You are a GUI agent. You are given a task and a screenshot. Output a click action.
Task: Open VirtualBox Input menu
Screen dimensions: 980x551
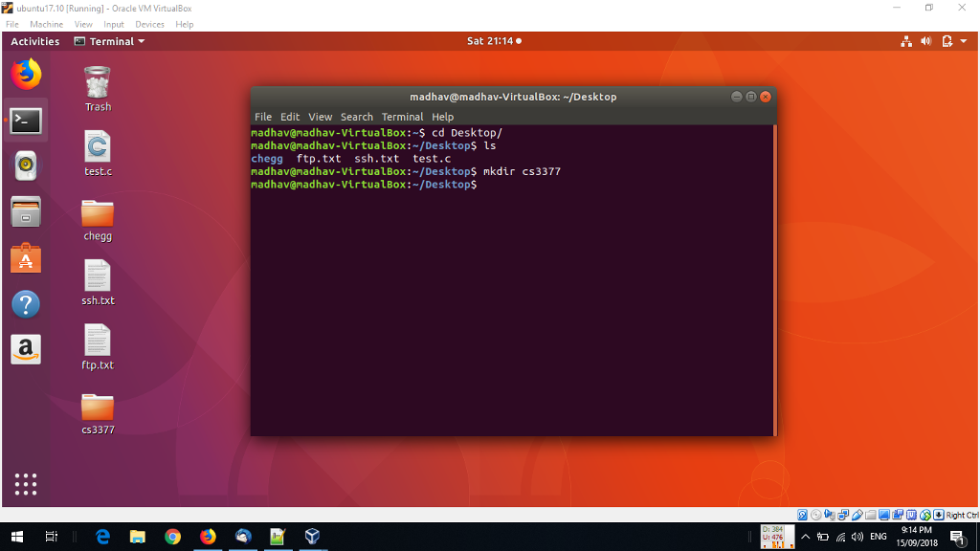tap(114, 24)
